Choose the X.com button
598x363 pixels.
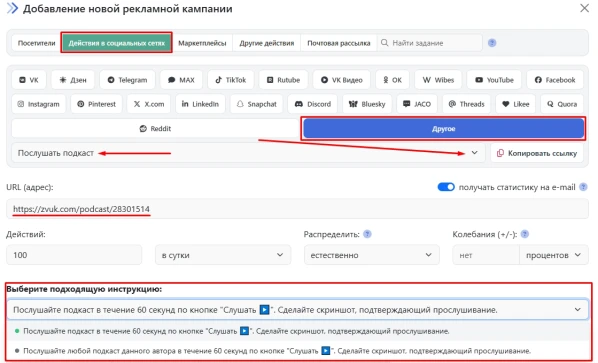[149, 104]
